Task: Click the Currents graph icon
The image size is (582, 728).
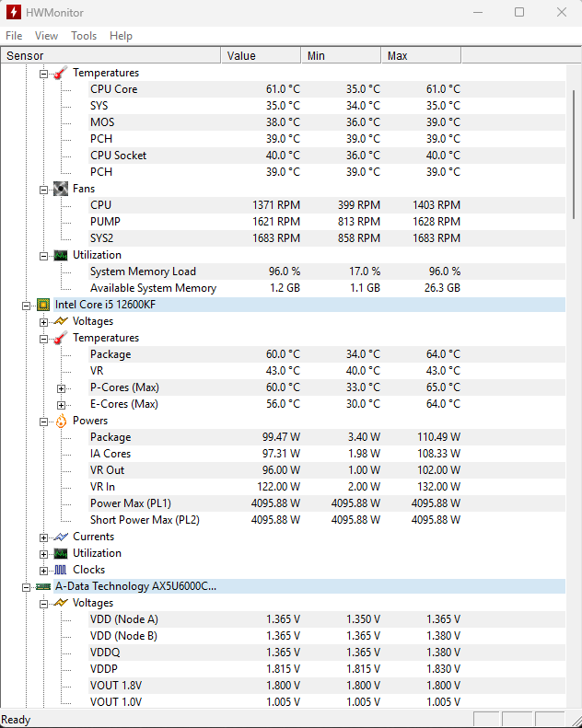Action: tap(61, 537)
